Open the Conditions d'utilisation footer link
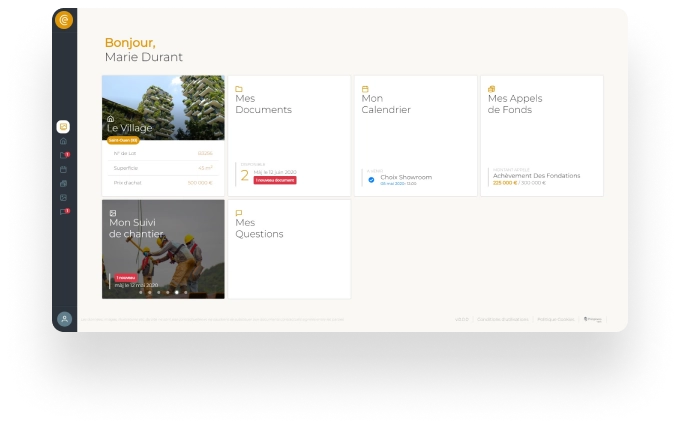680x428 pixels. (x=502, y=320)
